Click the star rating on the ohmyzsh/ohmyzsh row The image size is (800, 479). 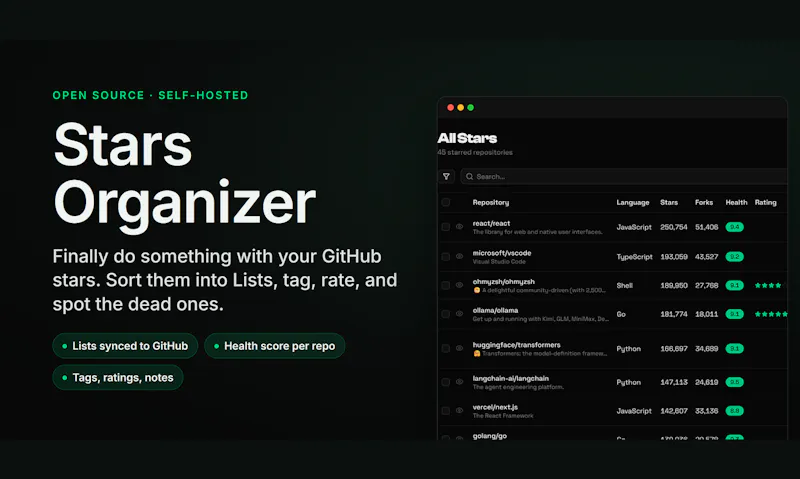click(x=769, y=286)
